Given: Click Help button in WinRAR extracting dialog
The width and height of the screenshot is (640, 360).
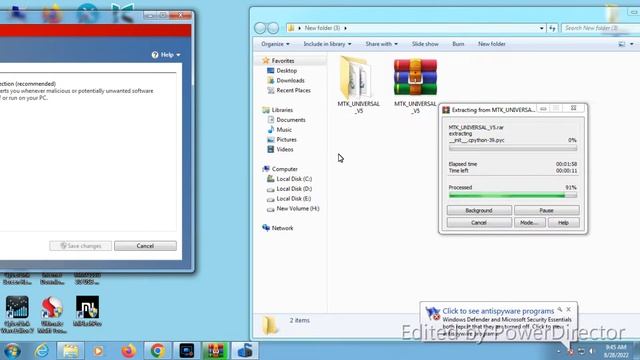Looking at the screenshot, I should tap(563, 223).
